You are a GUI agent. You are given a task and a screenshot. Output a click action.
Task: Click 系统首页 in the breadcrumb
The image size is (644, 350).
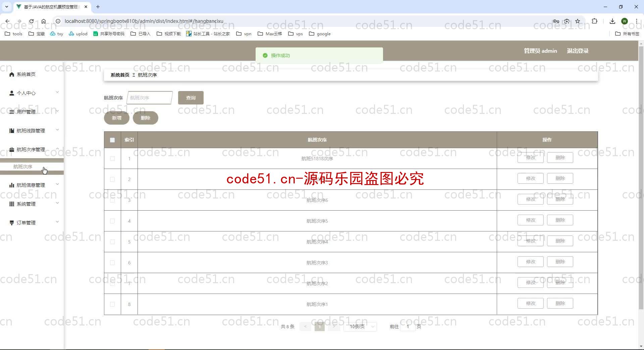[120, 75]
